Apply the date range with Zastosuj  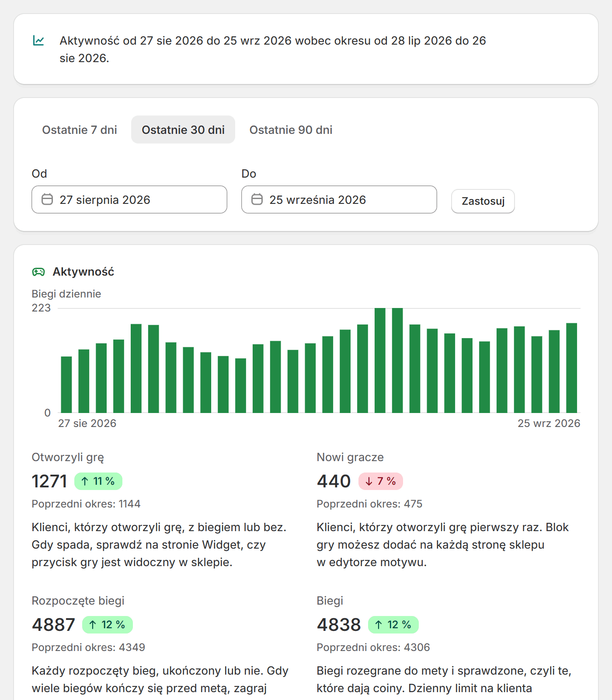483,201
